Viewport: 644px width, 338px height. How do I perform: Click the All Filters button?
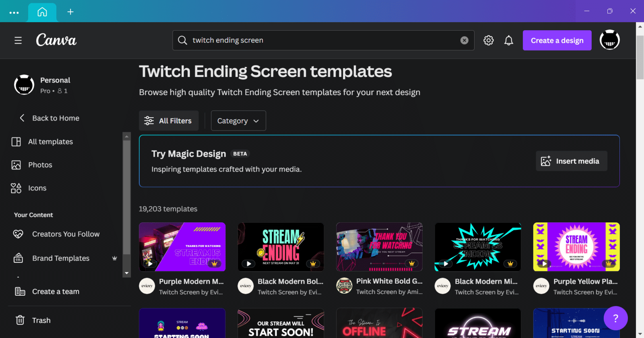169,120
